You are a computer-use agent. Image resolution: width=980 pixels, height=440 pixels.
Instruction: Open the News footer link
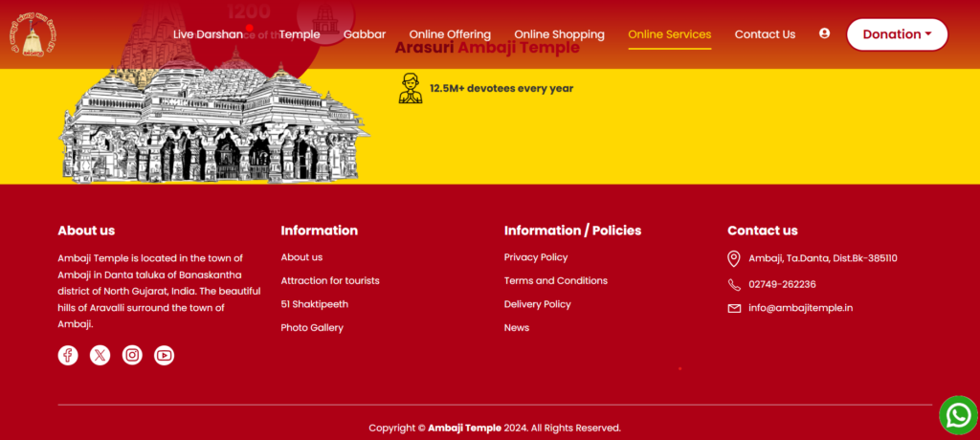pos(516,327)
